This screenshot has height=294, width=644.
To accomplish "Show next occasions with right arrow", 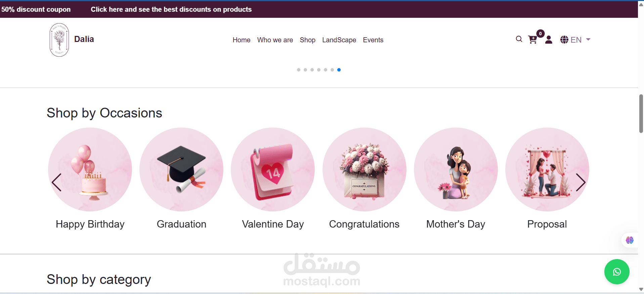I will pyautogui.click(x=581, y=182).
